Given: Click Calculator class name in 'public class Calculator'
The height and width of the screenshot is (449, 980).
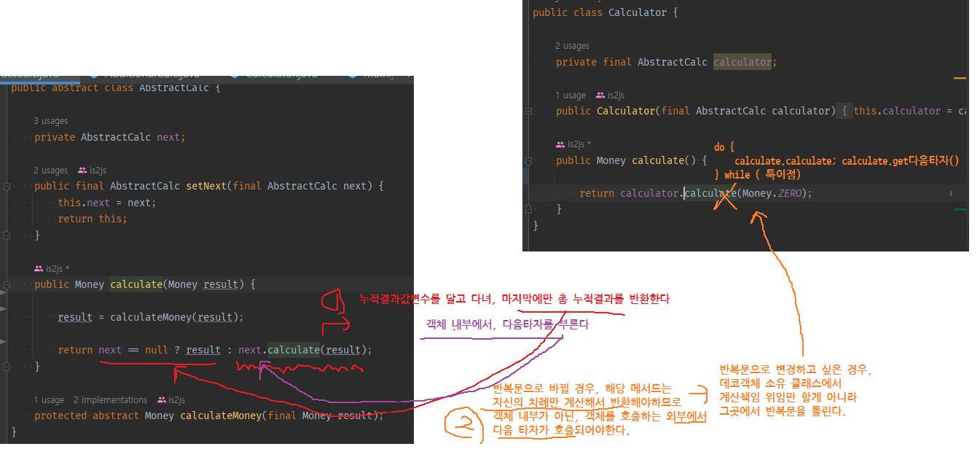Looking at the screenshot, I should tap(638, 12).
